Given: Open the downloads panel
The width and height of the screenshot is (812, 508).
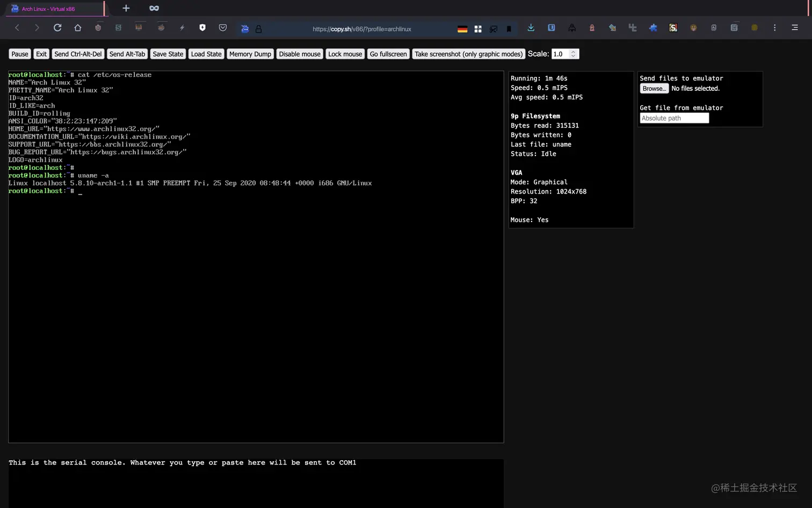Looking at the screenshot, I should coord(531,27).
